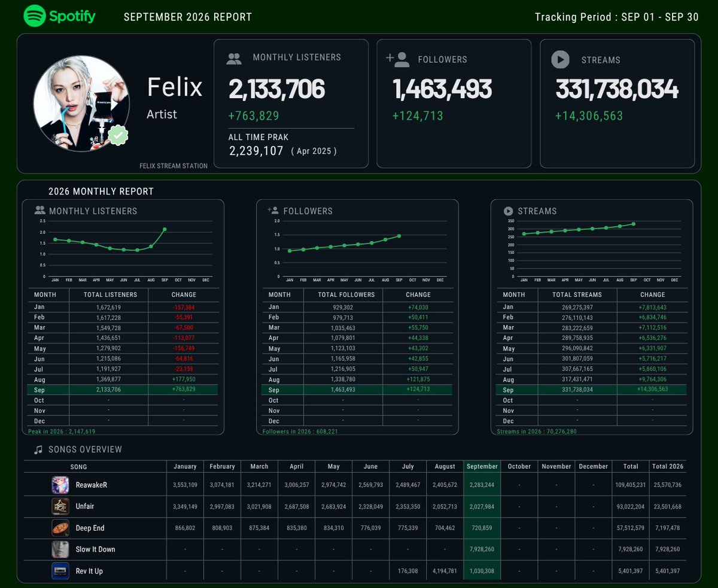Viewport: 718px width, 588px height.
Task: Click the FELIX STREAM STATION credit text
Action: coord(174,166)
